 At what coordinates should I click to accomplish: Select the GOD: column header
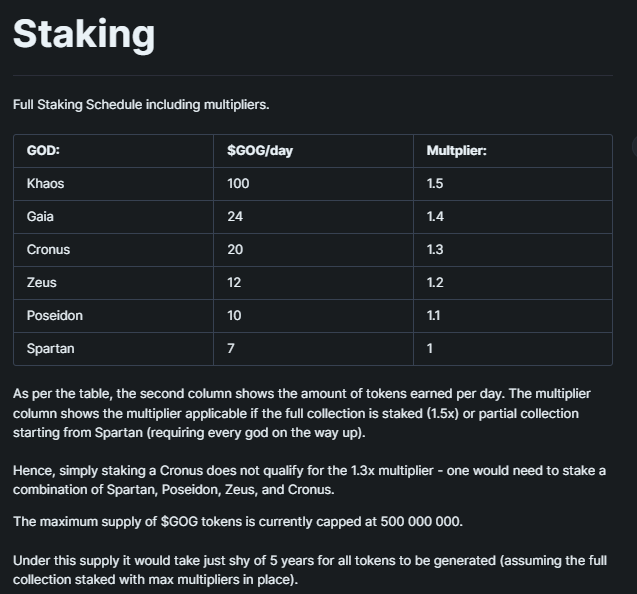pyautogui.click(x=113, y=151)
